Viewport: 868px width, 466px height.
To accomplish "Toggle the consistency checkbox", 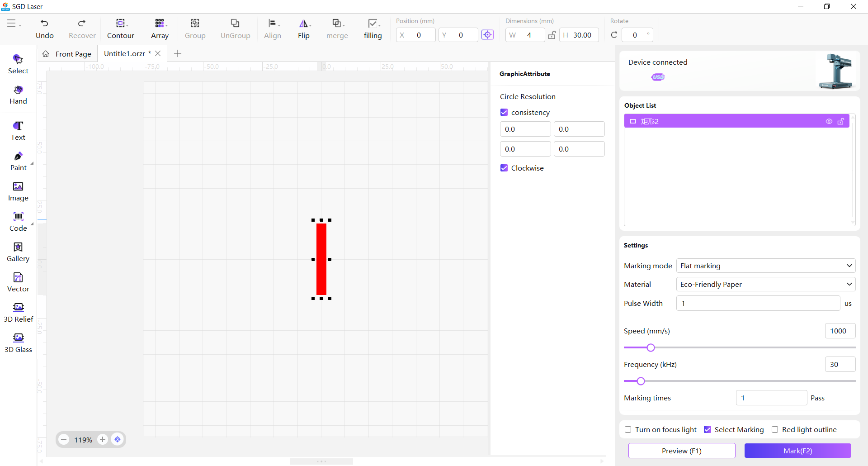I will 504,112.
